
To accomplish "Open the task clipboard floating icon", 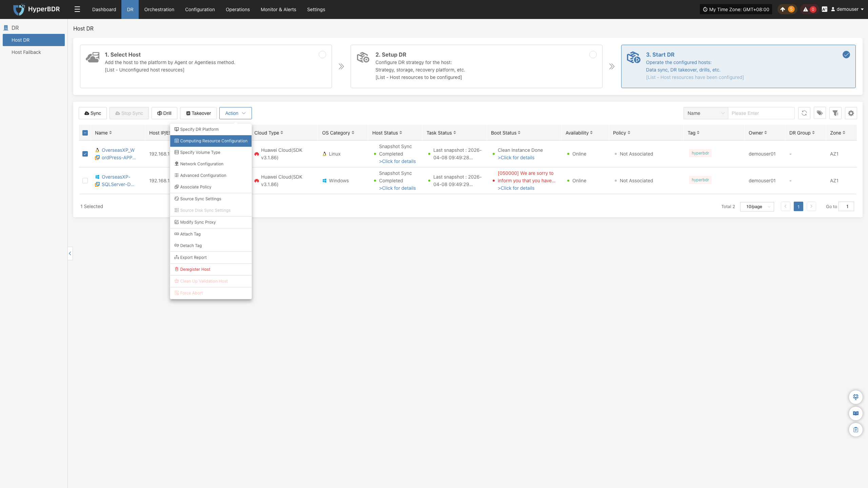I will [856, 430].
